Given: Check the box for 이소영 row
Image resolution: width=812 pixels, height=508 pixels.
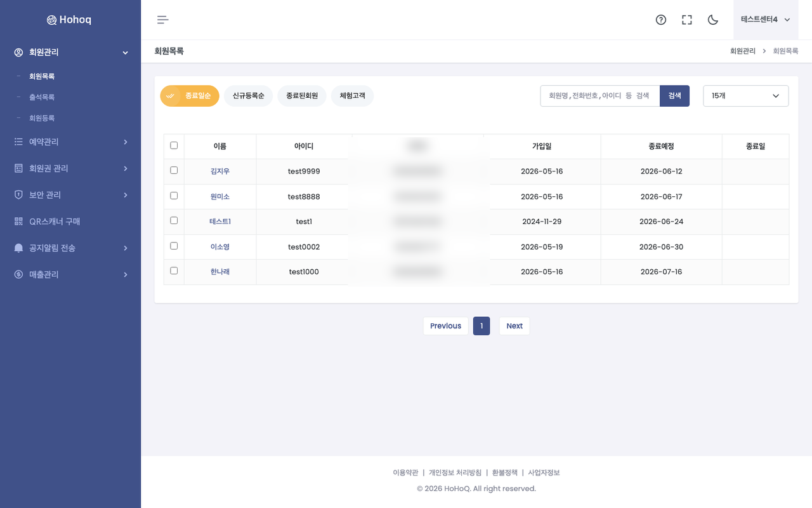Looking at the screenshot, I should click(x=174, y=246).
